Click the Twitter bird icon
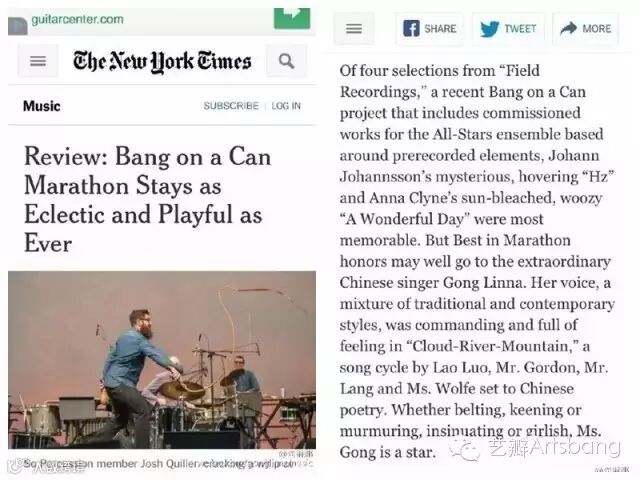Image resolution: width=640 pixels, height=480 pixels. [489, 29]
